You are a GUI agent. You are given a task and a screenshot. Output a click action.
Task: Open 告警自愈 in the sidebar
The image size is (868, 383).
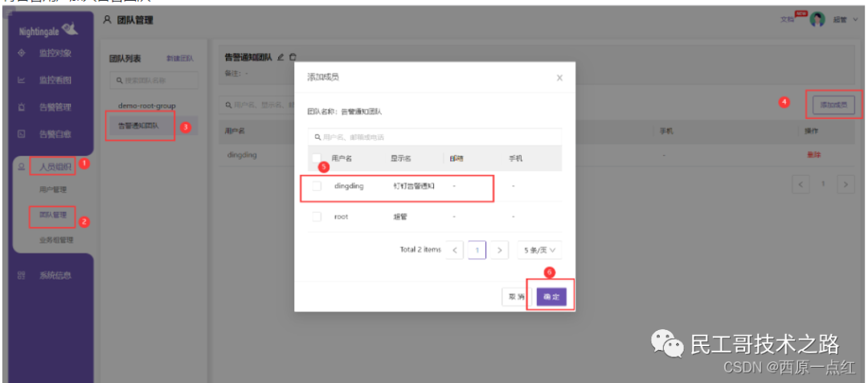coord(55,133)
